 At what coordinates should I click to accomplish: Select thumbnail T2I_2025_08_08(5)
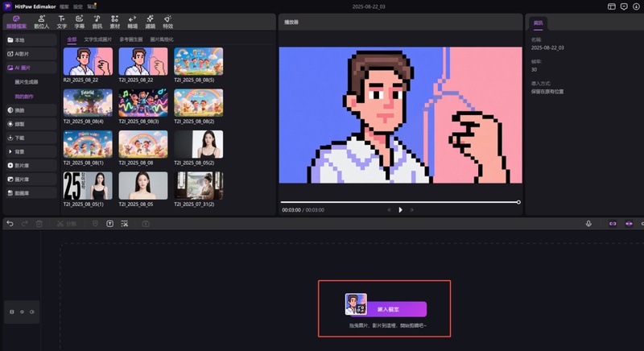tap(199, 61)
